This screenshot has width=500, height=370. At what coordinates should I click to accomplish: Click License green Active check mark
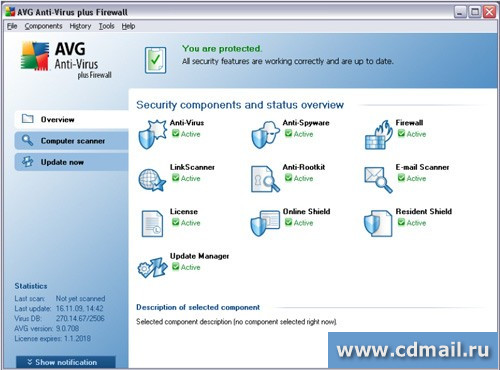click(176, 222)
